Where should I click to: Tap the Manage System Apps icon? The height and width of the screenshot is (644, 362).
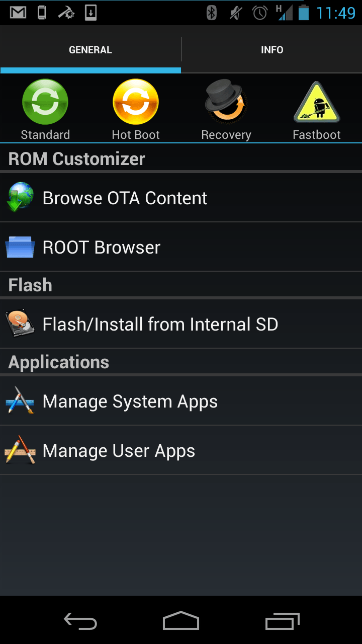[20, 401]
